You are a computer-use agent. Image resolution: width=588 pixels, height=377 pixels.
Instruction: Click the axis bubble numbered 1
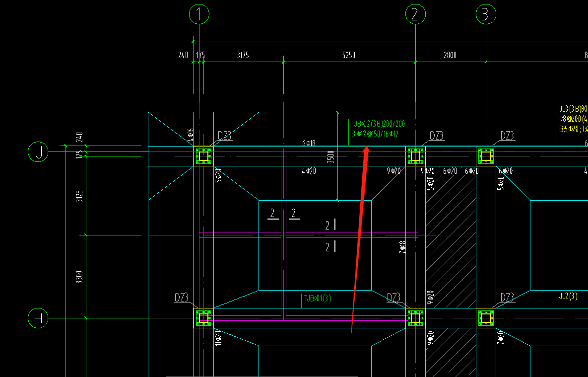tap(199, 14)
